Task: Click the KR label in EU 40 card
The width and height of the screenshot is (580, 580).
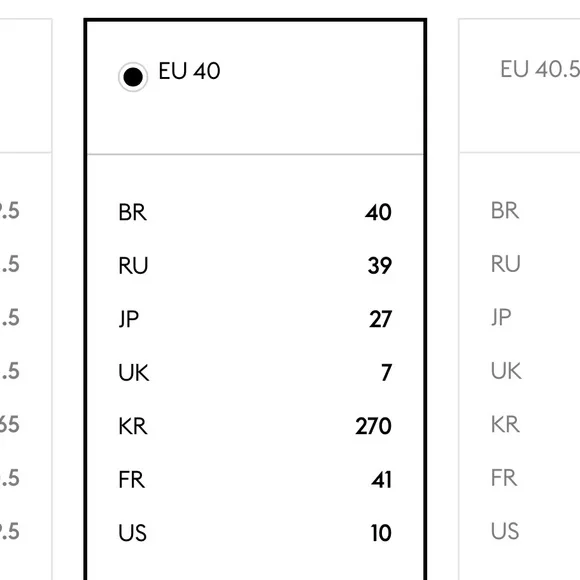Action: 133,426
